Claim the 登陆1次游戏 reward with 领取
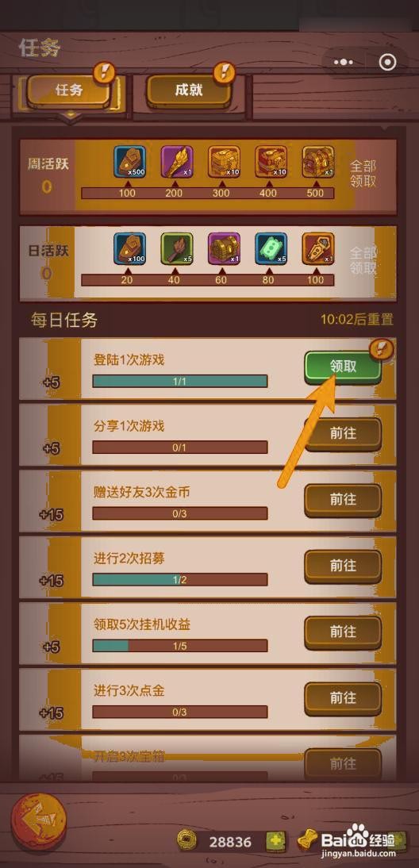The height and width of the screenshot is (868, 419). [343, 367]
